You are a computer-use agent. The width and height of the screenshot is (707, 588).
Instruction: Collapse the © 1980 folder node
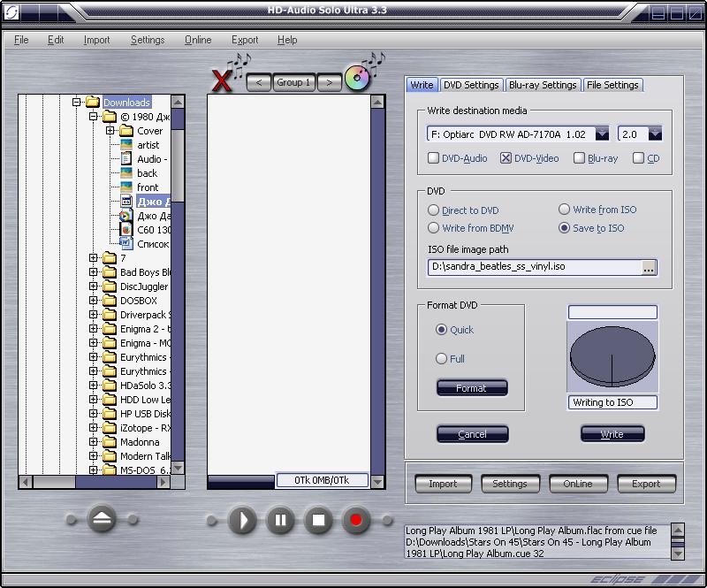(x=94, y=117)
